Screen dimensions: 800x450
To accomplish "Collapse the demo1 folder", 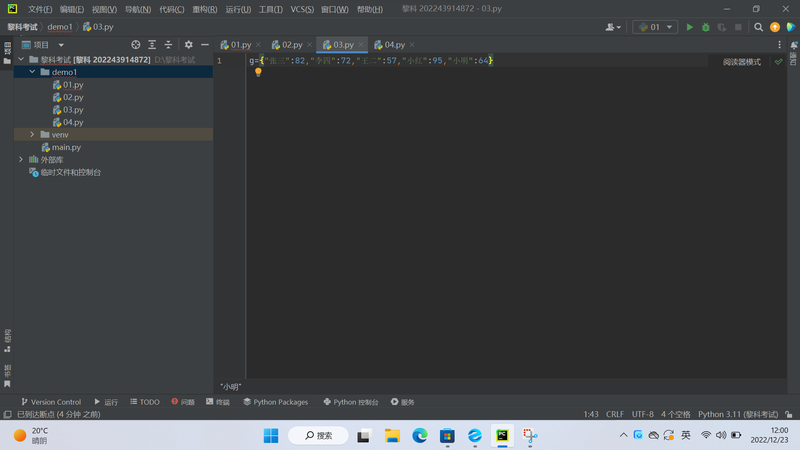I will click(x=32, y=72).
